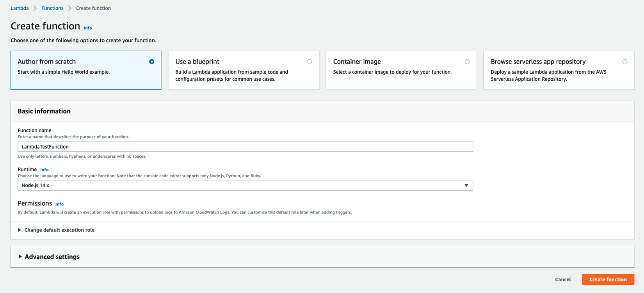This screenshot has height=293, width=644.
Task: Open Info link next to Permissions heading
Action: 59,204
